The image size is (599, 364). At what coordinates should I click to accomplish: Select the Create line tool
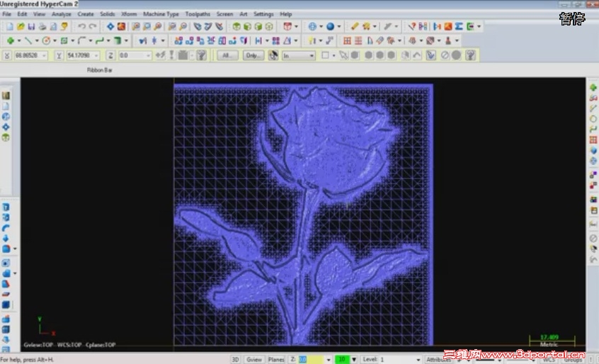click(x=28, y=40)
